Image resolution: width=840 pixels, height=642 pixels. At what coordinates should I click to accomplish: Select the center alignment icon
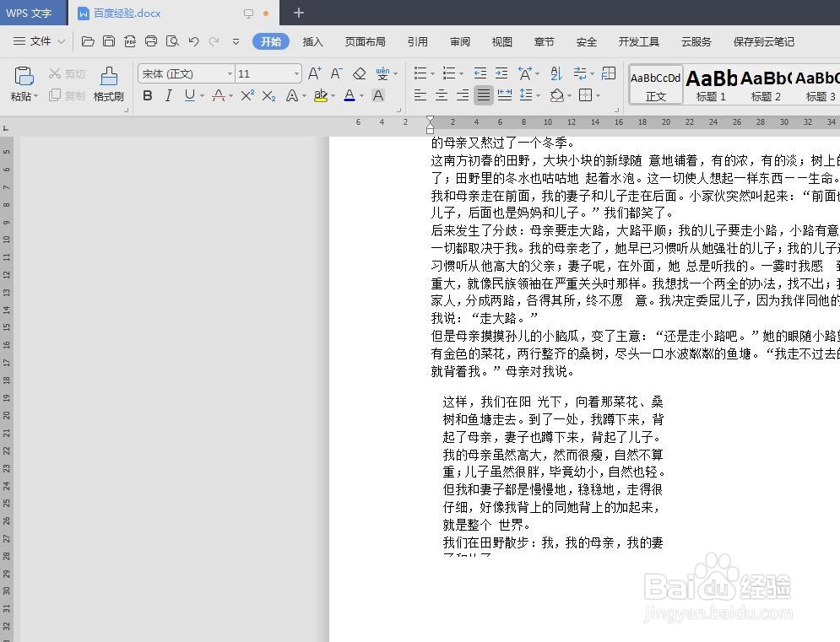(x=440, y=95)
